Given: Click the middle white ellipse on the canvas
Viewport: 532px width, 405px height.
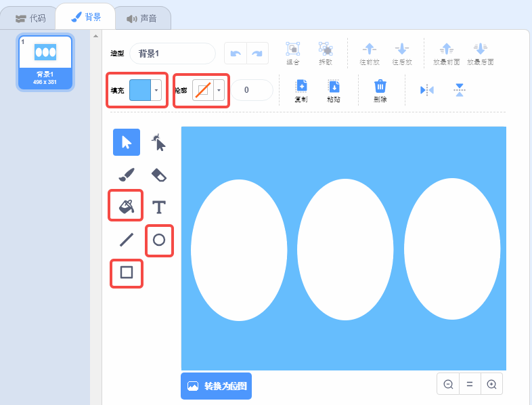Looking at the screenshot, I should [345, 249].
